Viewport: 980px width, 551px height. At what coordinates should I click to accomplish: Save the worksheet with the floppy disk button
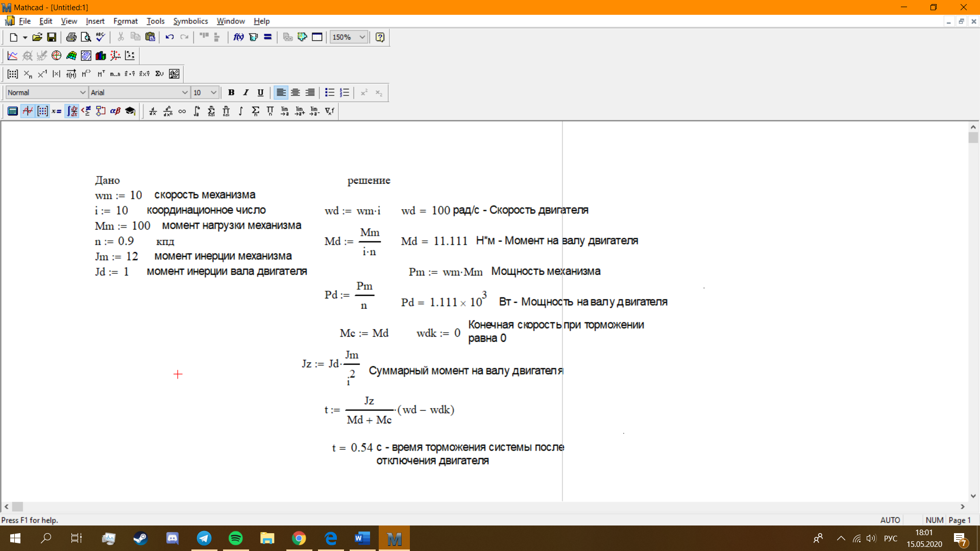pos(52,37)
